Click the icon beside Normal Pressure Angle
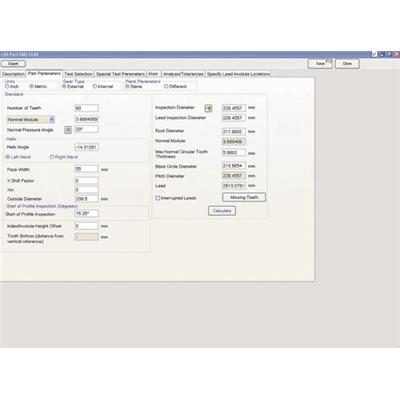Screen dimensions: 400x400 pyautogui.click(x=68, y=130)
